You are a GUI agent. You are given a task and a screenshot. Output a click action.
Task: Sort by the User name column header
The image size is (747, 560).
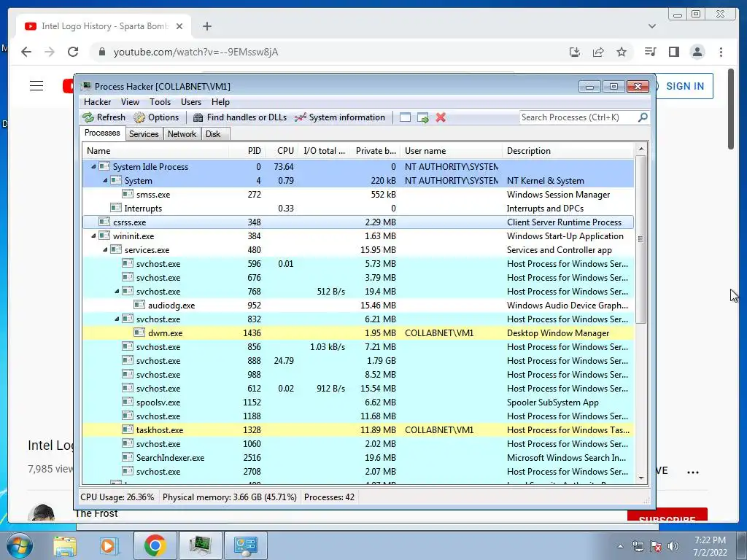[x=451, y=151]
